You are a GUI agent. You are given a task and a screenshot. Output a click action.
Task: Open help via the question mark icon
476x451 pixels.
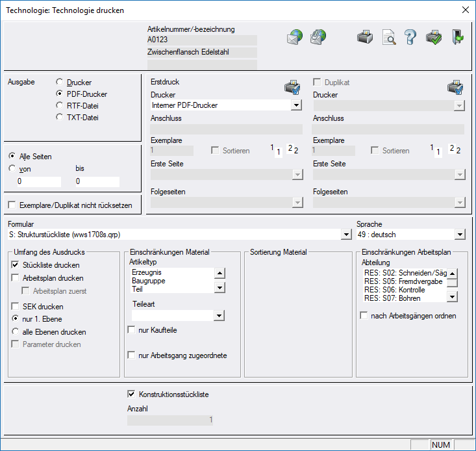click(x=410, y=38)
